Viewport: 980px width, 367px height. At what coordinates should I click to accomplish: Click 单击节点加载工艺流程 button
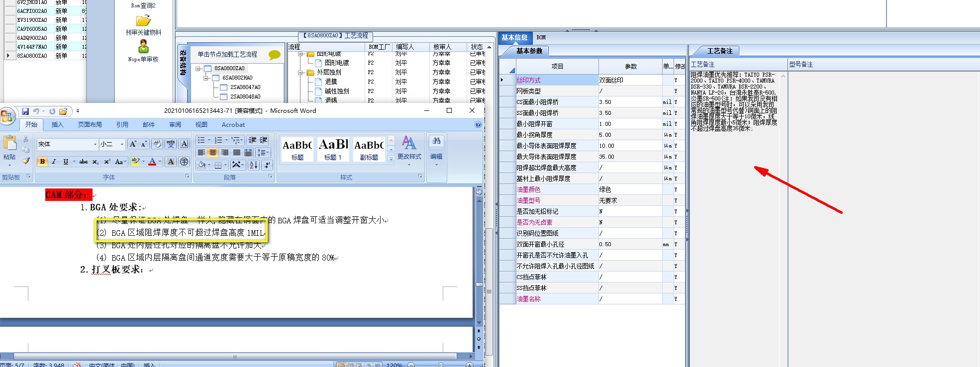click(227, 54)
